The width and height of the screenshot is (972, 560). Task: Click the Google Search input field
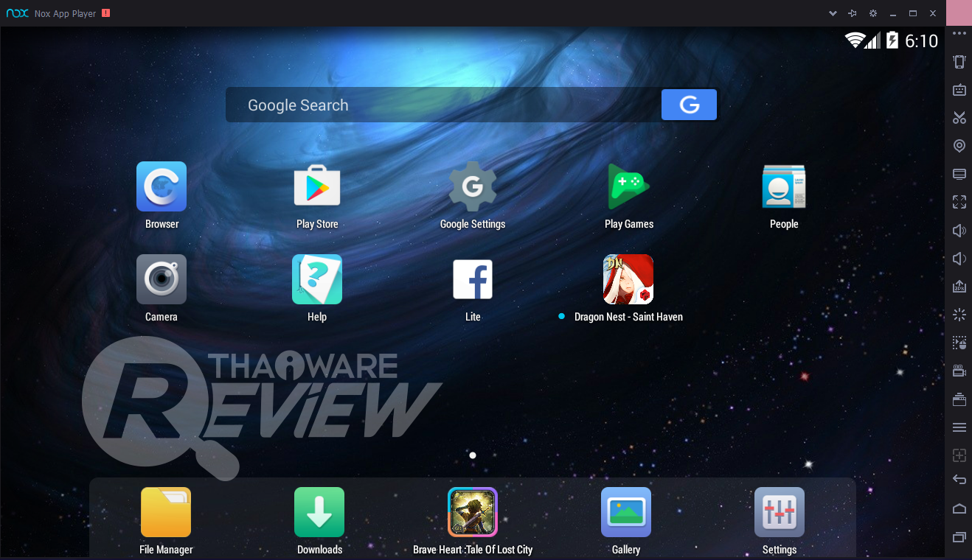point(443,105)
